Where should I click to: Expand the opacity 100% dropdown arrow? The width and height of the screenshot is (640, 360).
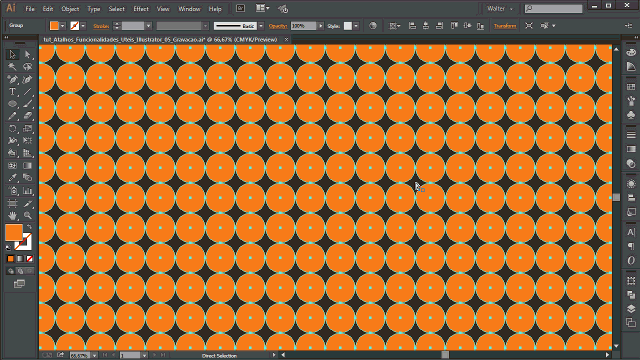click(x=320, y=26)
